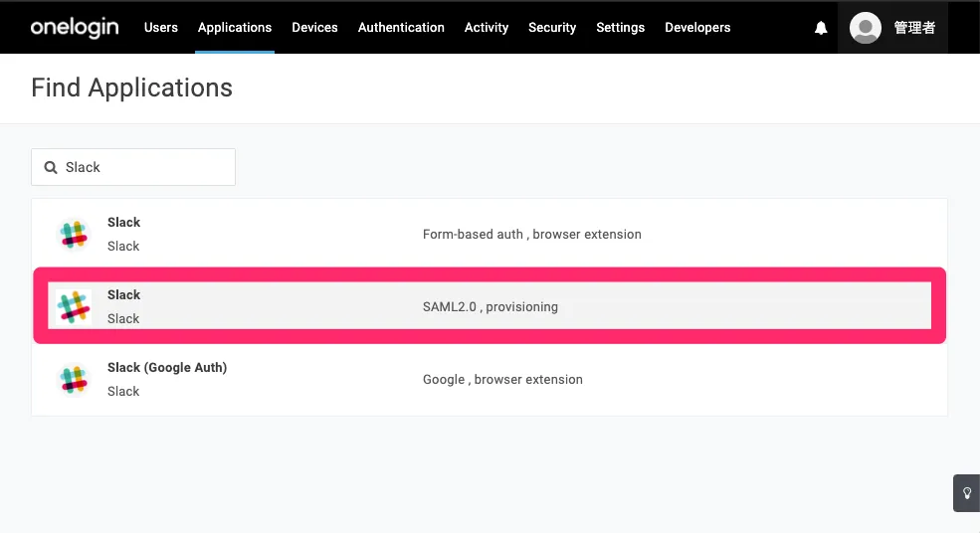Click the user avatar icon
980x533 pixels.
(866, 28)
